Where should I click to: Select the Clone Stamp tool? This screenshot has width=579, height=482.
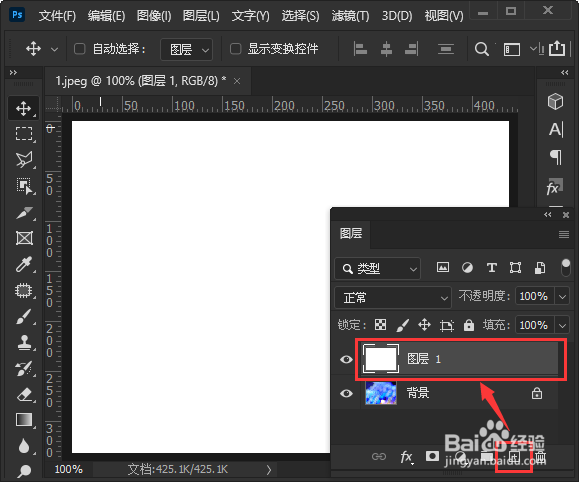pos(24,342)
